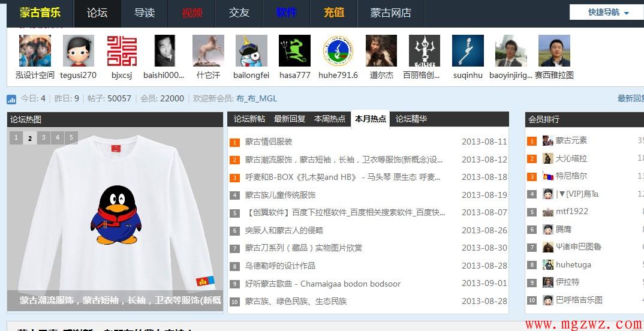Open ranked member mtf1922's avatar icon
Image resolution: width=644 pixels, height=331 pixels.
click(x=547, y=212)
